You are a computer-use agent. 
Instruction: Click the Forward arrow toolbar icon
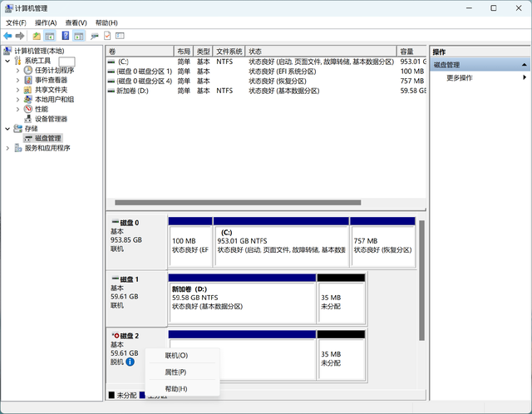[20, 36]
